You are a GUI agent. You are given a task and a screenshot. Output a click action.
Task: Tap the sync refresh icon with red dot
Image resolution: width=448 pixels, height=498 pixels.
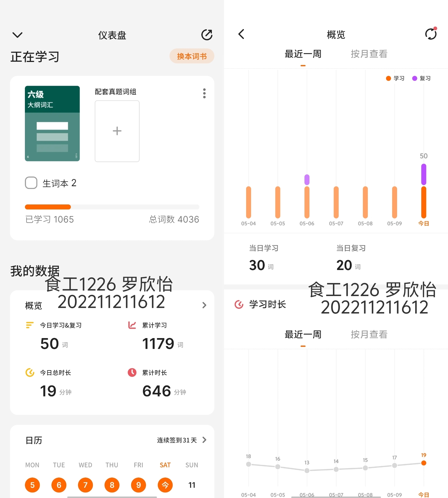tap(431, 34)
